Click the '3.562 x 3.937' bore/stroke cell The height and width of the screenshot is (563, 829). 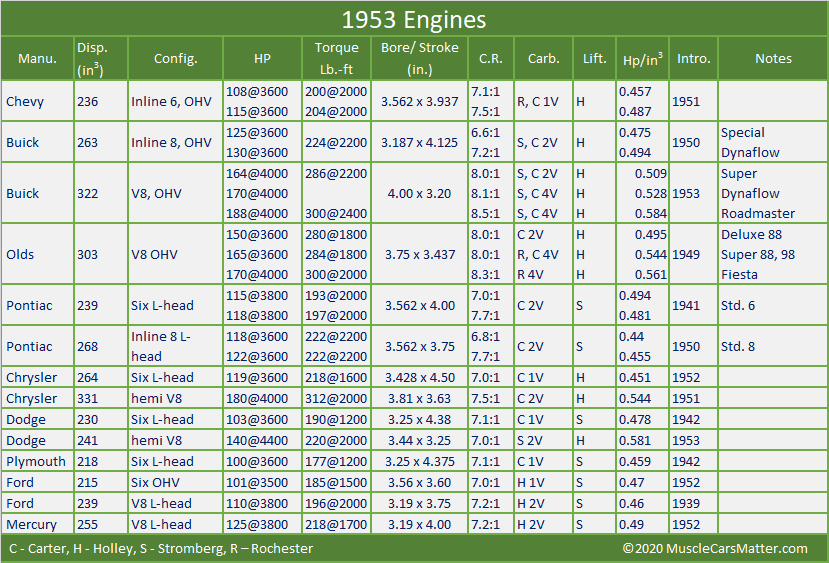tap(420, 101)
